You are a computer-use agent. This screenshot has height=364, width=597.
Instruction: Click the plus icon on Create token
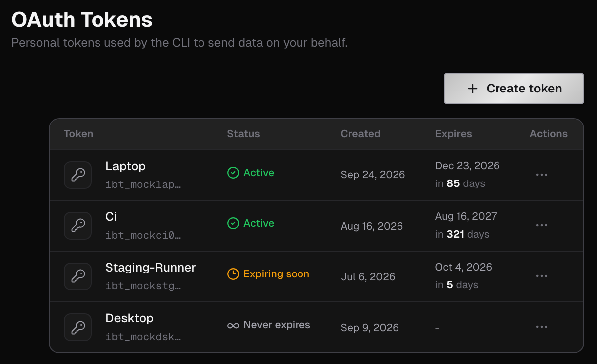[473, 89]
